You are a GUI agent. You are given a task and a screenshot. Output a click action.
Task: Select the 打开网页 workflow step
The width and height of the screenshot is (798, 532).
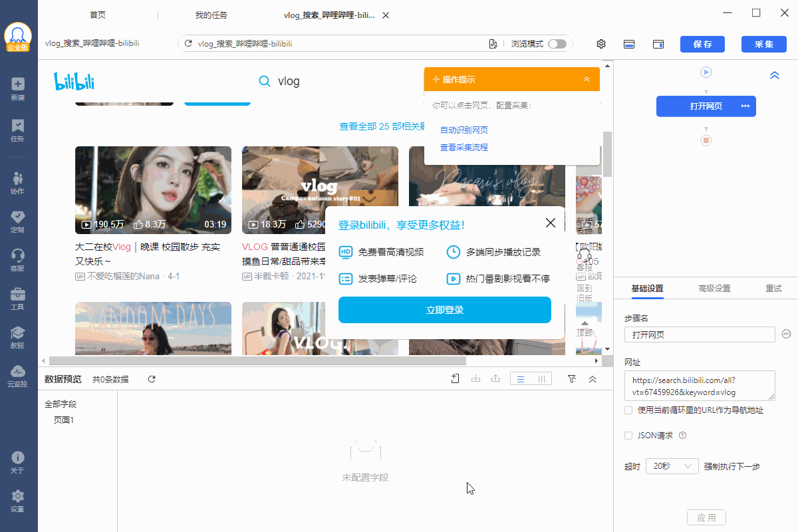coord(706,106)
